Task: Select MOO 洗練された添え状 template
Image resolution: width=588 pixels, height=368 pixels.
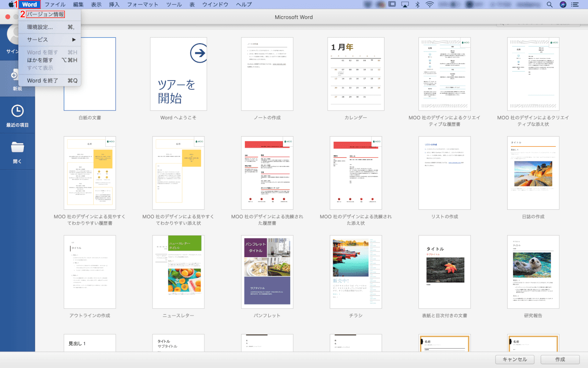Action: [x=356, y=173]
